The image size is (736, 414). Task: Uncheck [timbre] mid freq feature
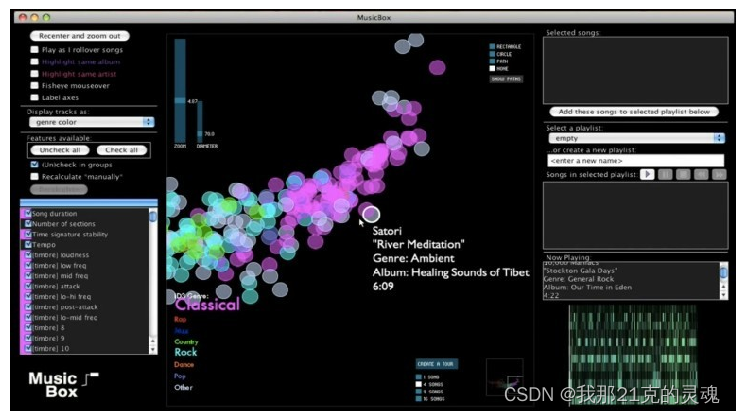point(28,276)
